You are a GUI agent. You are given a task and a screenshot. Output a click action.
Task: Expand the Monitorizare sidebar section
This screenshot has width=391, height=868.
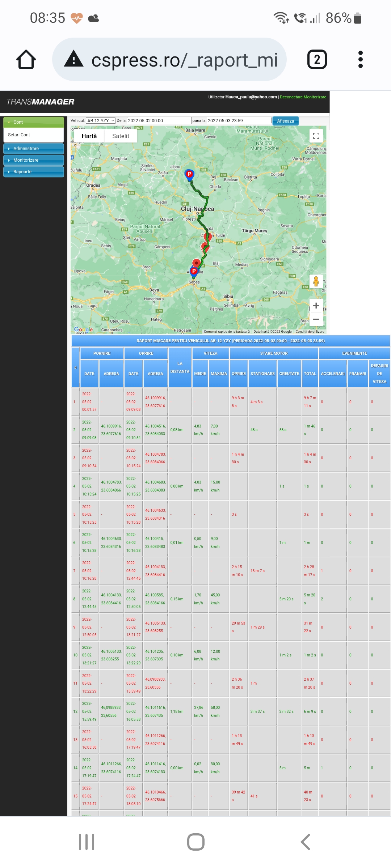point(34,160)
